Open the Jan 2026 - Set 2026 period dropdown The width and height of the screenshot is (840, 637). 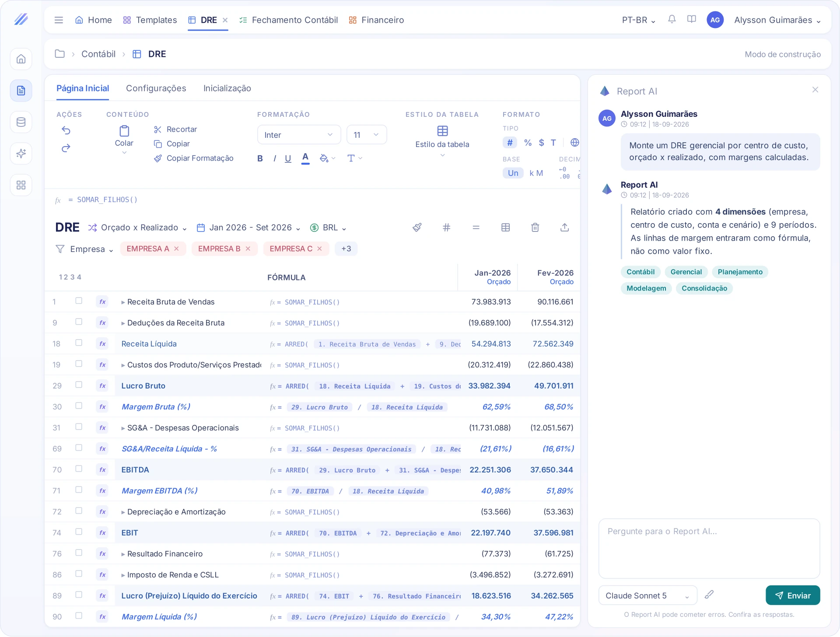pos(249,228)
